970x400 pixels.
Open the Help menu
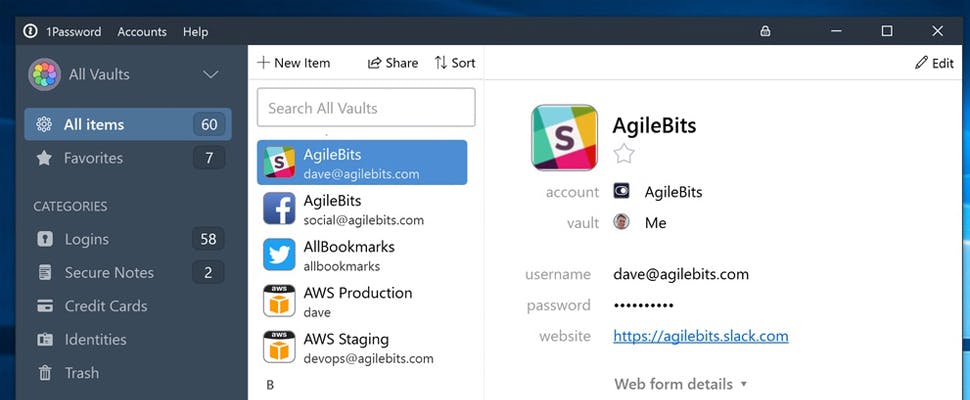195,32
